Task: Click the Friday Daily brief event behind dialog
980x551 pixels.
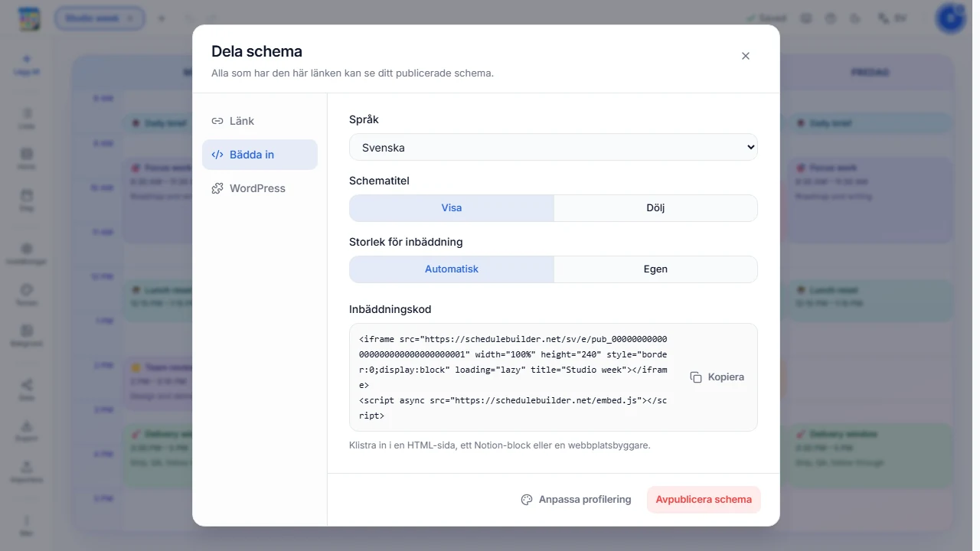Action: (871, 123)
